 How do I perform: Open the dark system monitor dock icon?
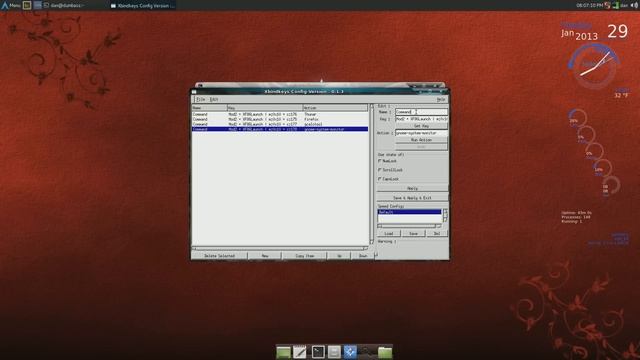pyautogui.click(x=367, y=352)
